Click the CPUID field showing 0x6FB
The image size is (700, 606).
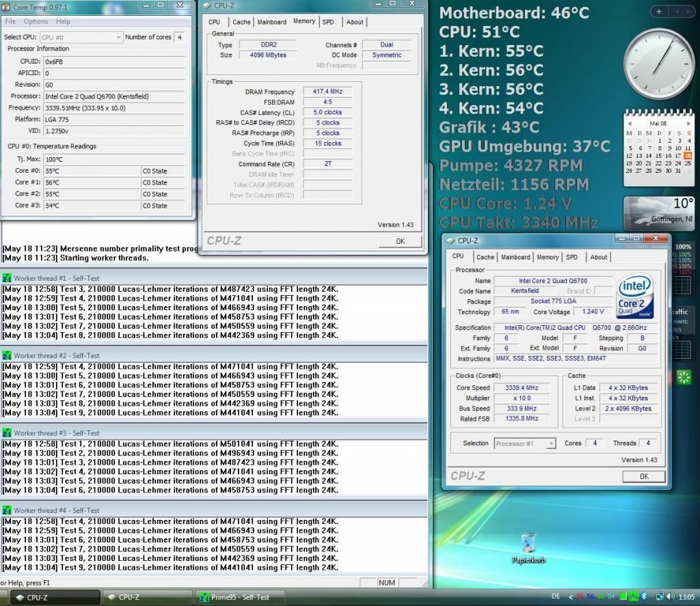click(114, 61)
